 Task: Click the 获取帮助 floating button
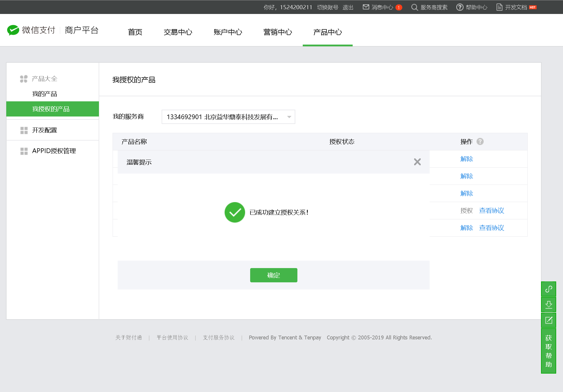point(548,351)
